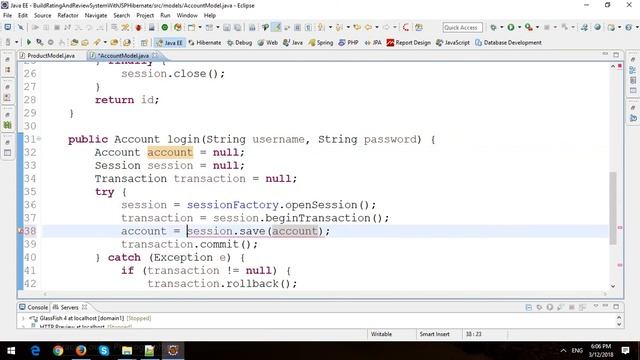Image resolution: width=640 pixels, height=360 pixels.
Task: Select the Servers tab
Action: 69,307
